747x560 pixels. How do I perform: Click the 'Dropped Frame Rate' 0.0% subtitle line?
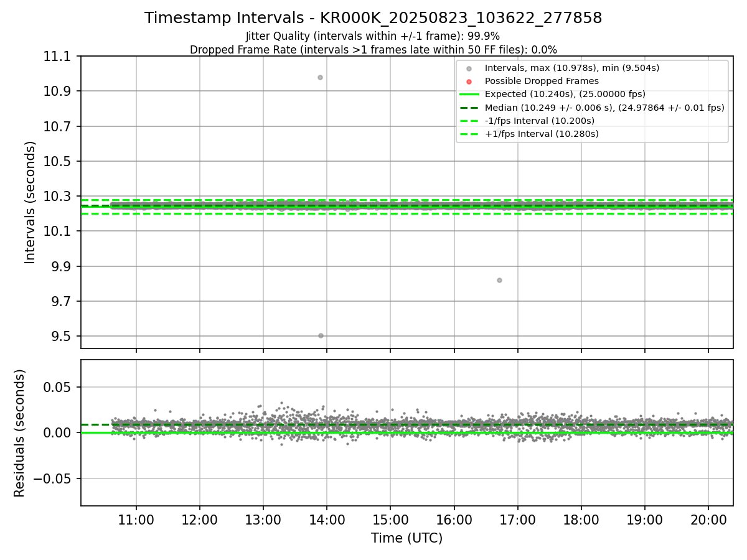click(x=374, y=50)
